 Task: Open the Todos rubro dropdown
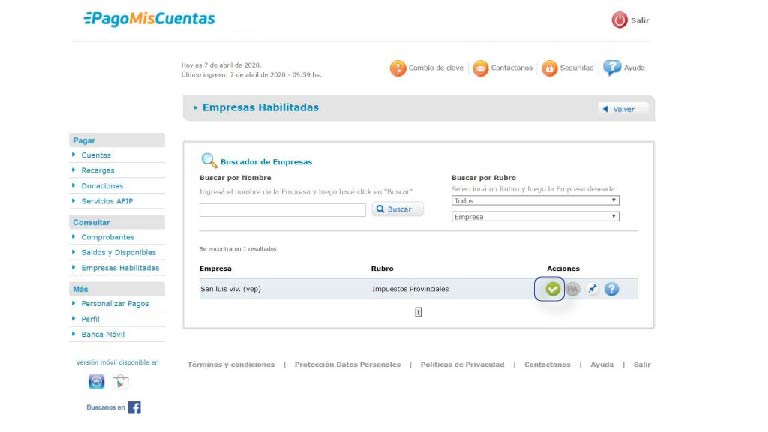(535, 200)
